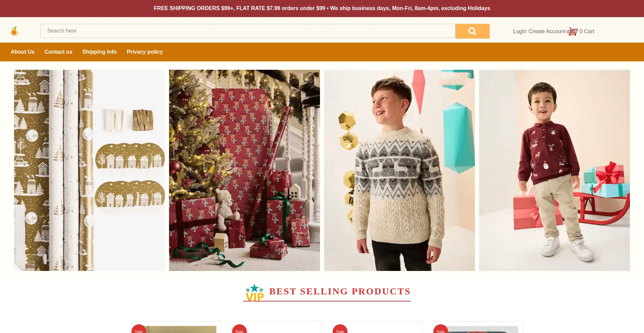
Task: Click the LogIn link
Action: pyautogui.click(x=520, y=31)
